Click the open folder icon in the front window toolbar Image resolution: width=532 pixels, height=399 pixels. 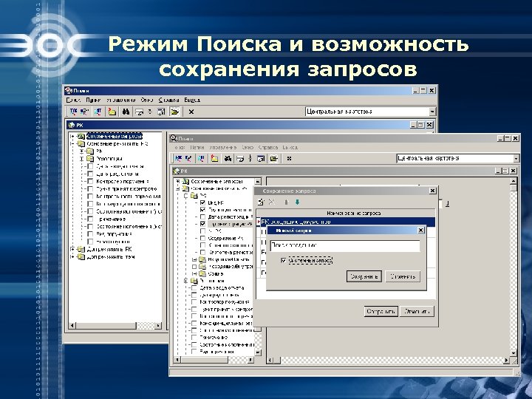[274, 158]
